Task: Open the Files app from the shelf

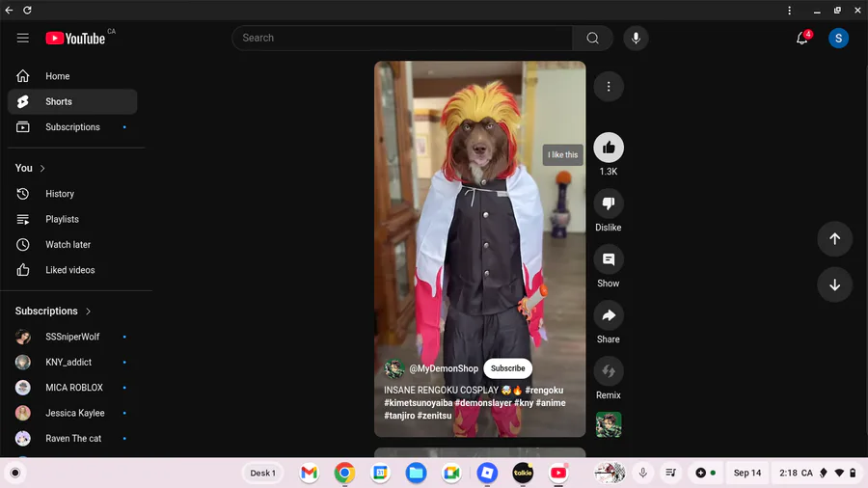Action: point(416,474)
